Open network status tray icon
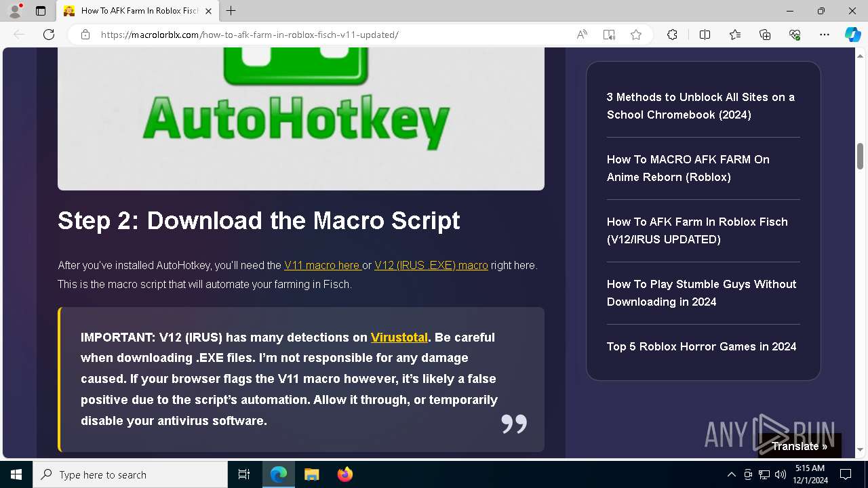 [x=764, y=474]
